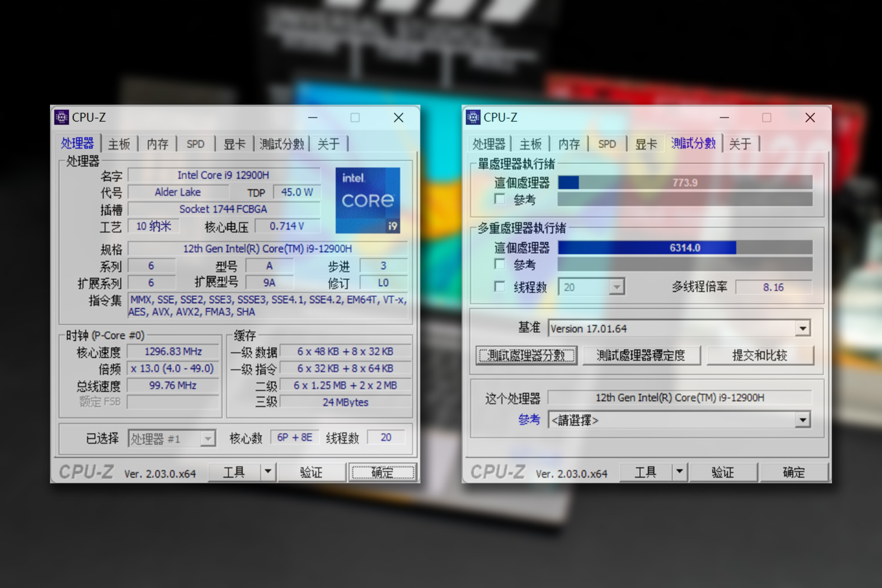Open the thread count dropdown showing 20
Viewport: 882px width, 588px height.
point(616,286)
